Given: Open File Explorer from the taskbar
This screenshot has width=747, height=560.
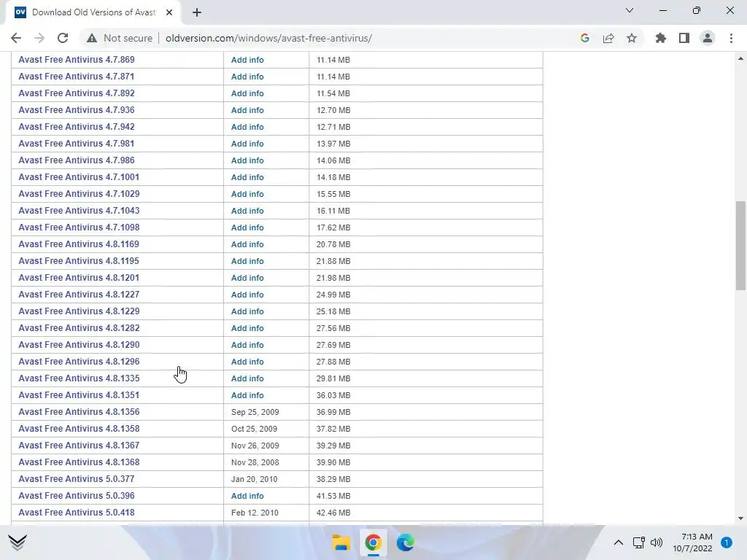Looking at the screenshot, I should [341, 542].
